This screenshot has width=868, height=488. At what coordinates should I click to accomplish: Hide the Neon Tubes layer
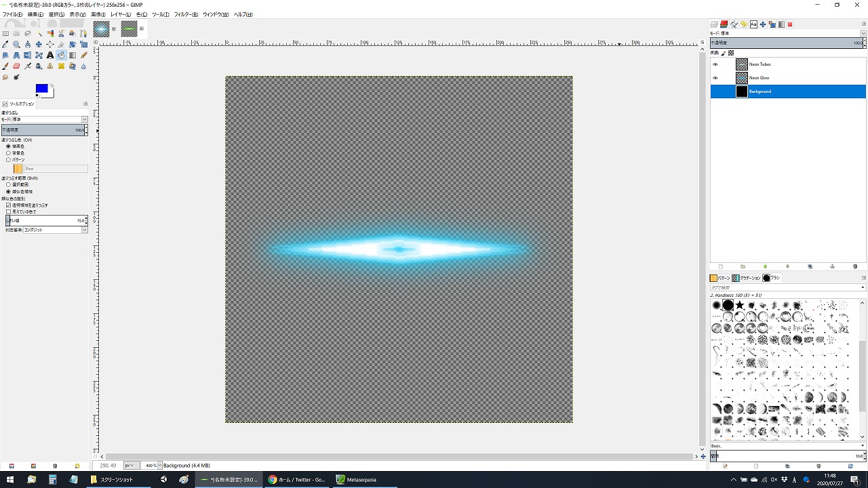pyautogui.click(x=715, y=64)
